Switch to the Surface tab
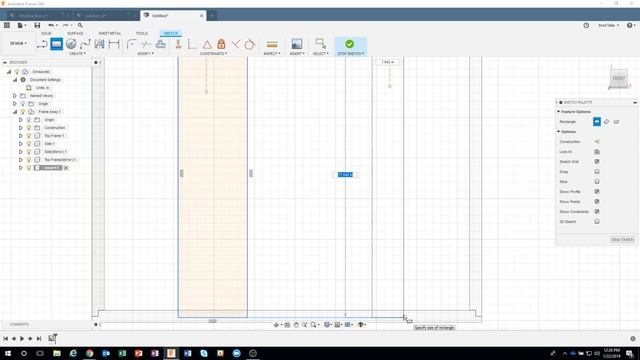The width and height of the screenshot is (640, 360). click(x=75, y=33)
